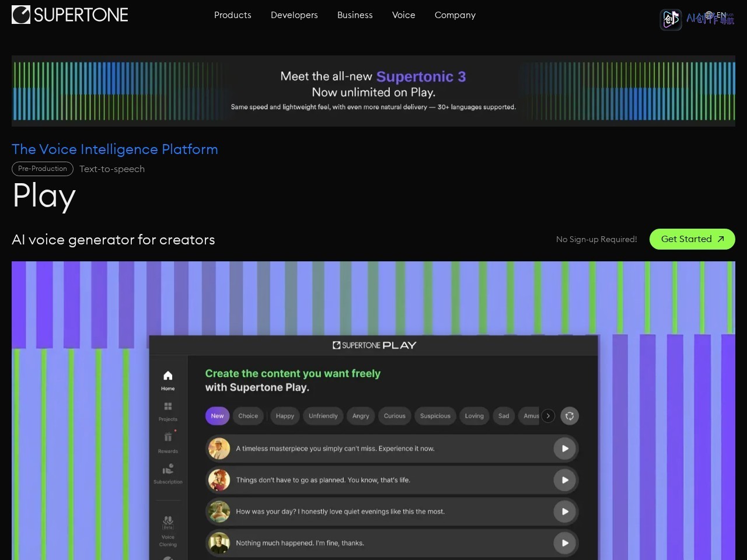This screenshot has height=560, width=747.
Task: Select the Unfriendly emotion tag
Action: click(x=323, y=416)
